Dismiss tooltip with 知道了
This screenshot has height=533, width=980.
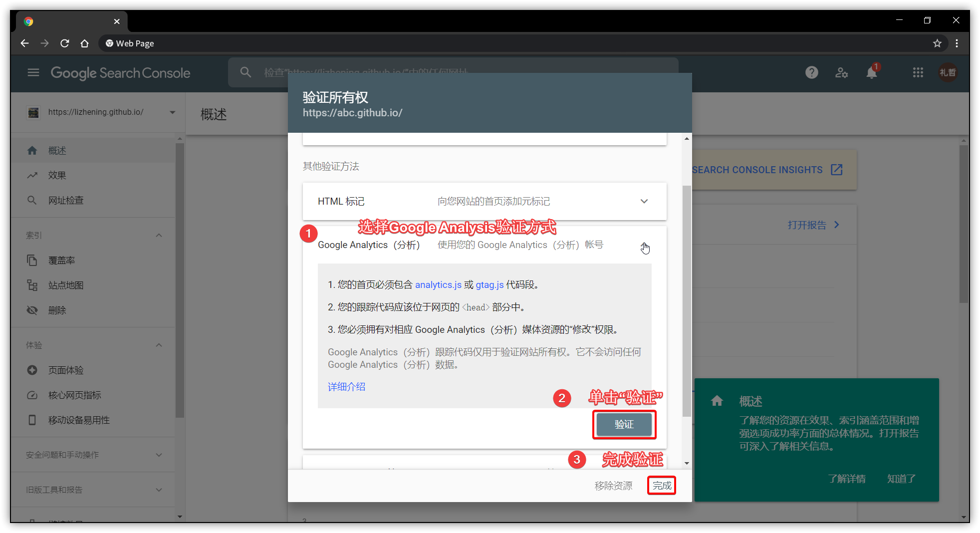pos(901,479)
